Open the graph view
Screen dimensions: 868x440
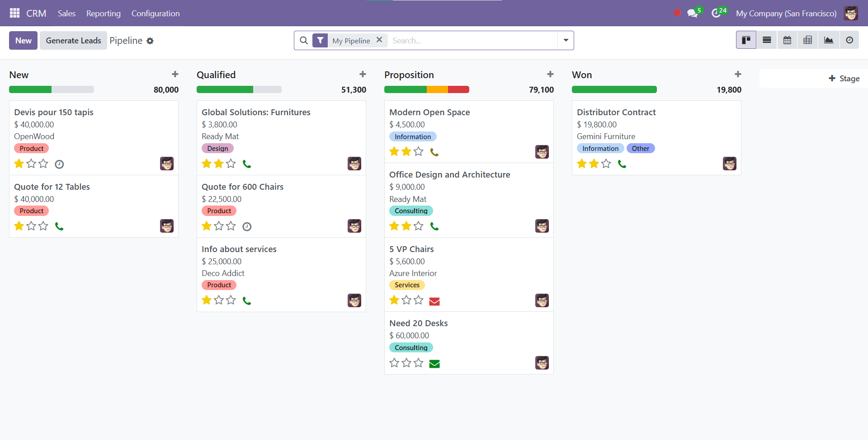(x=829, y=40)
